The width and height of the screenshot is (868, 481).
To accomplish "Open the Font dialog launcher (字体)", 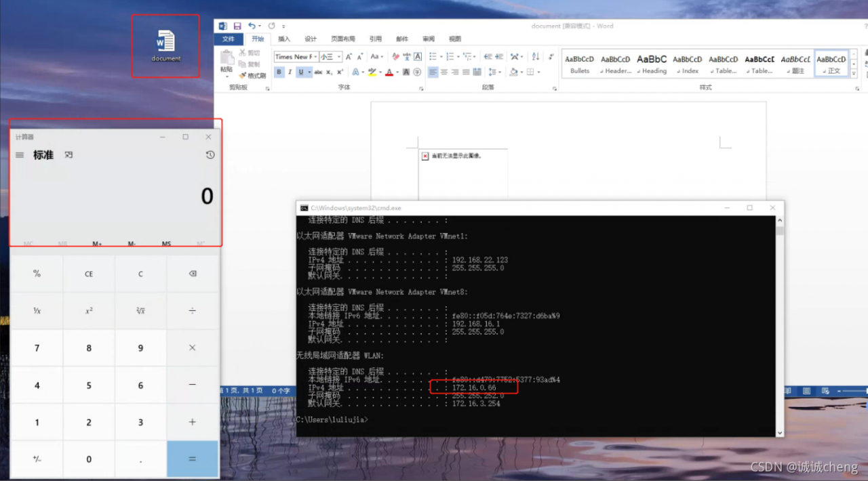I will pyautogui.click(x=421, y=89).
